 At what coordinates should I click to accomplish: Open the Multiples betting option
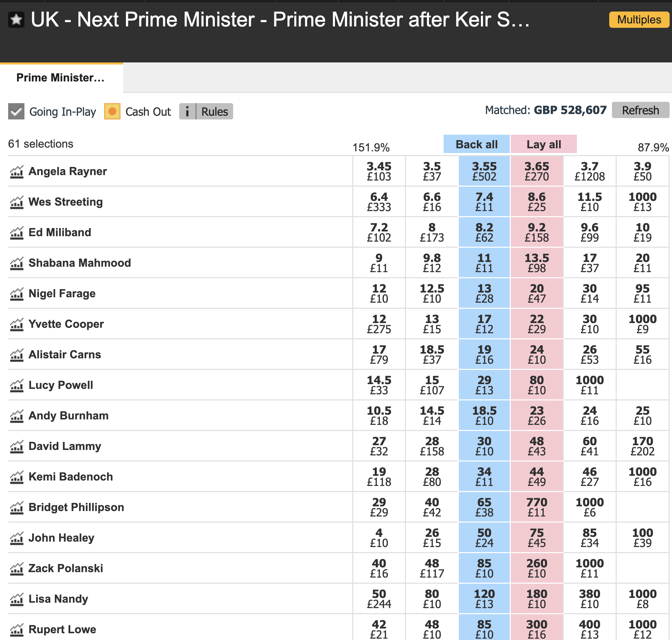639,20
